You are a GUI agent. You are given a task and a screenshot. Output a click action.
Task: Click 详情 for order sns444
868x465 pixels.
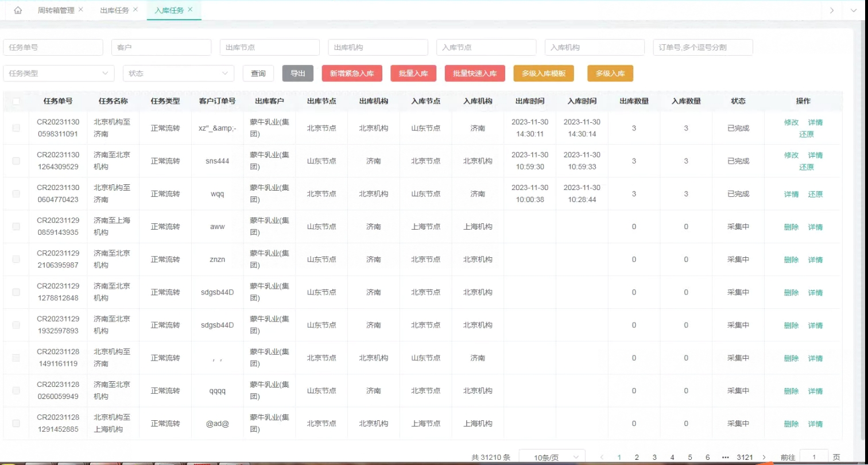815,155
